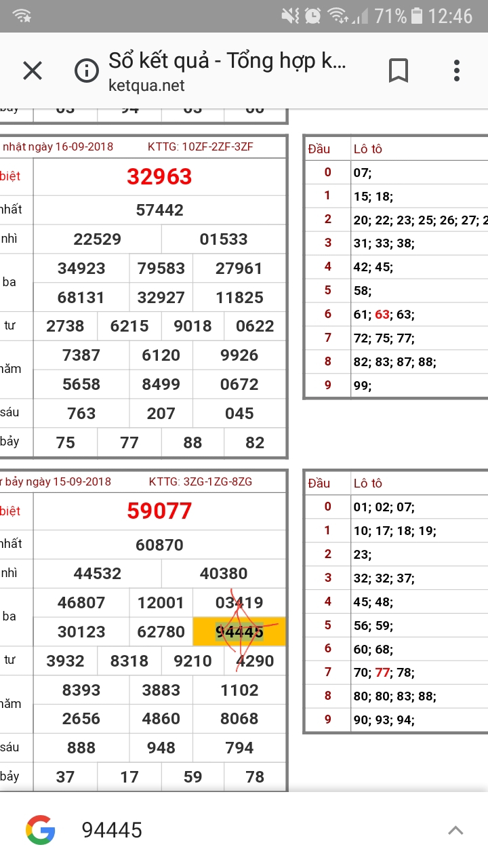Select the highlighted 94445 result cell
Screen dimensions: 488x868
tap(239, 632)
